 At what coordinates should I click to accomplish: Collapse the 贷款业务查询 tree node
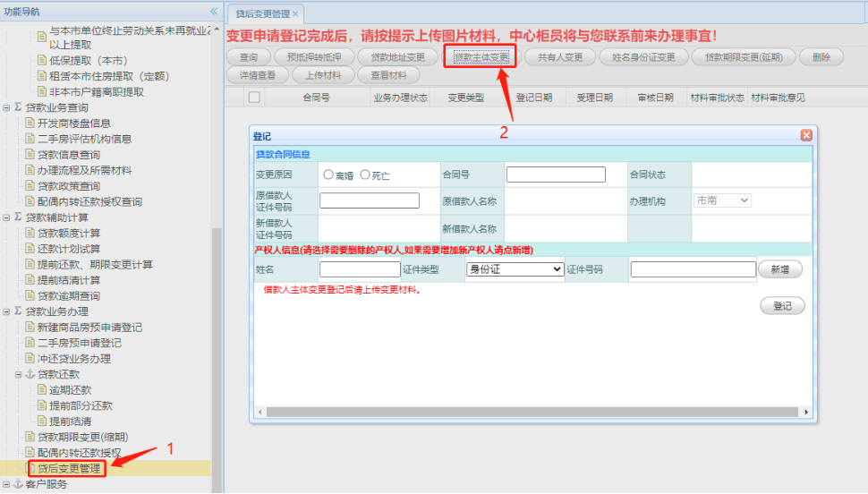(x=6, y=107)
